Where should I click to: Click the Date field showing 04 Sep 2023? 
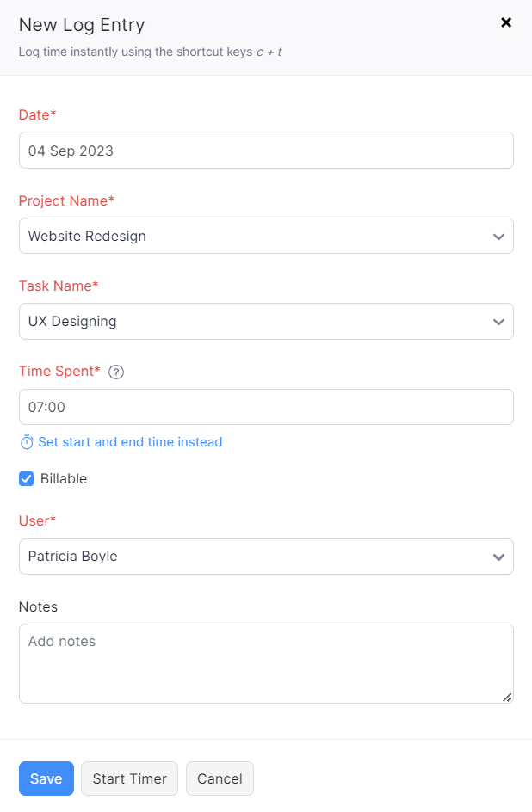266,151
